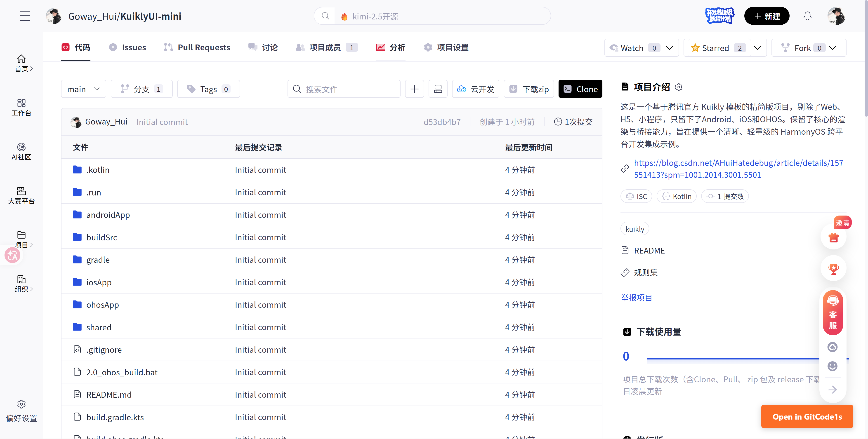Toggle Watch on this repository
This screenshot has height=439, width=868.
tap(632, 48)
